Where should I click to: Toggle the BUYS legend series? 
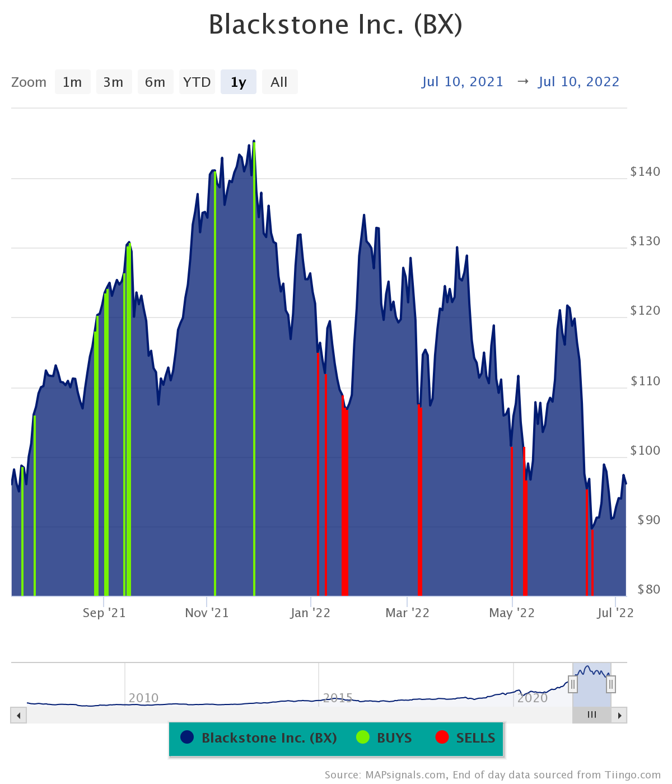(x=384, y=738)
